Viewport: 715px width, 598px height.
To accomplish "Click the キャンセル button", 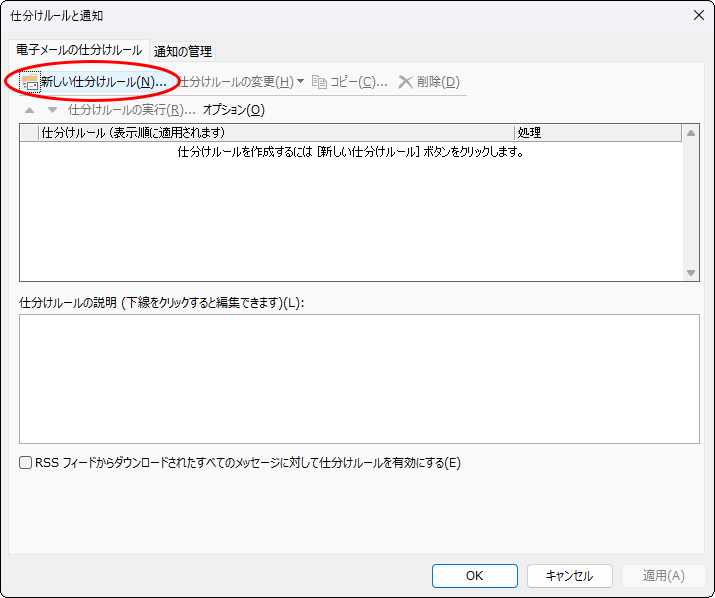I will coord(570,576).
